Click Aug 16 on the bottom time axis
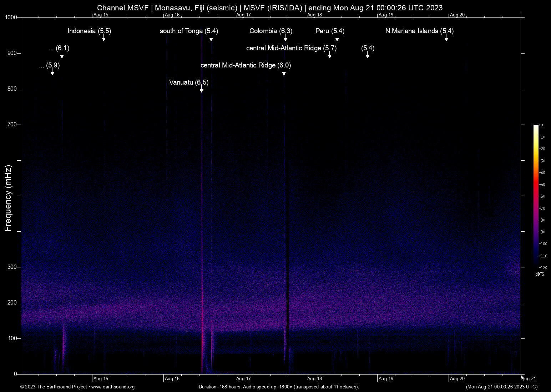This screenshot has height=392, width=551. pyautogui.click(x=172, y=379)
